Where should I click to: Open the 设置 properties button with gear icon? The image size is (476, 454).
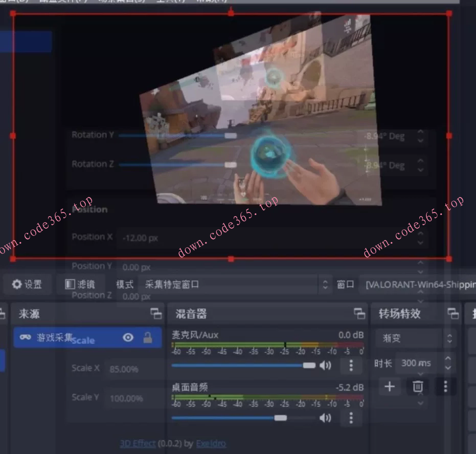point(27,285)
